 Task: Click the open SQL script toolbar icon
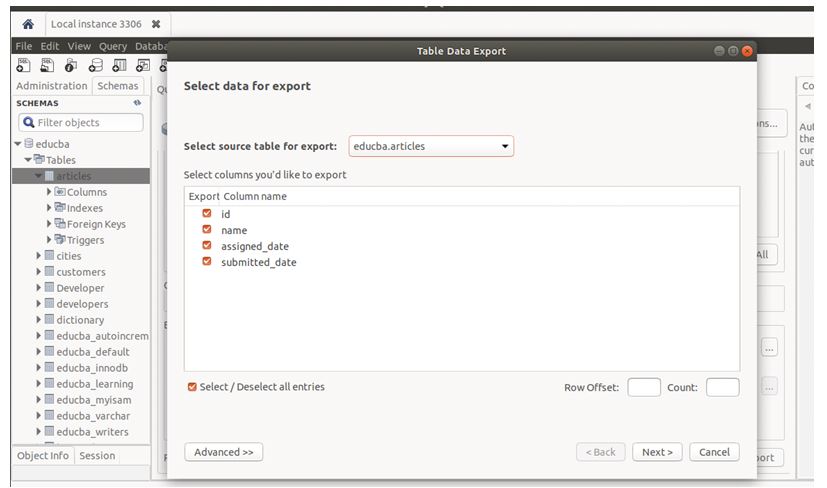pos(46,66)
